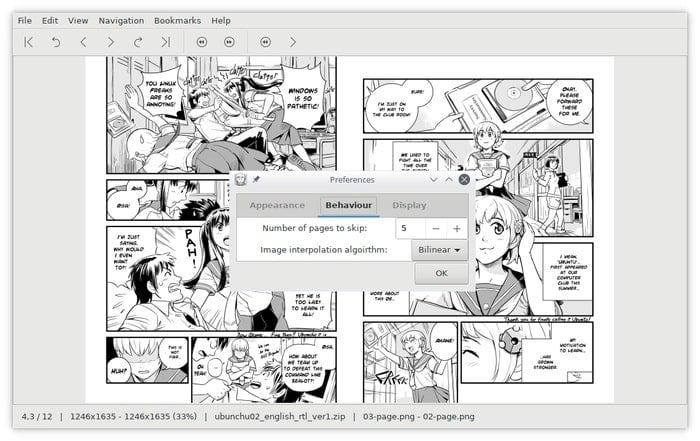Viewport: 700px width, 441px height.
Task: Jump to the first page using the toolbar
Action: [28, 42]
